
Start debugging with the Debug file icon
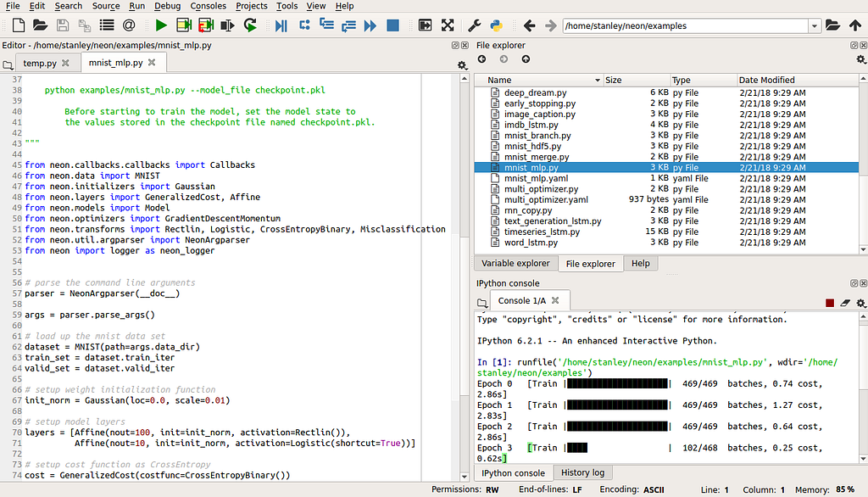[x=281, y=25]
